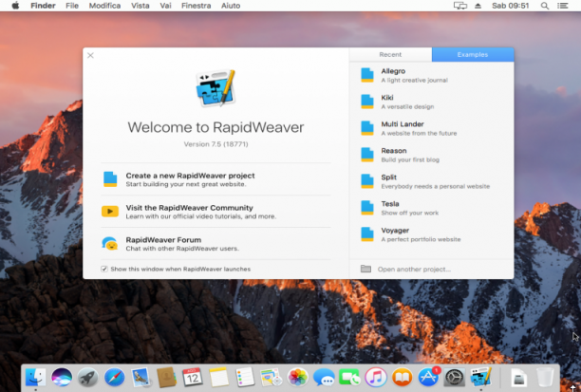
Task: Click the Version 7.5 (18771) text
Action: [216, 144]
